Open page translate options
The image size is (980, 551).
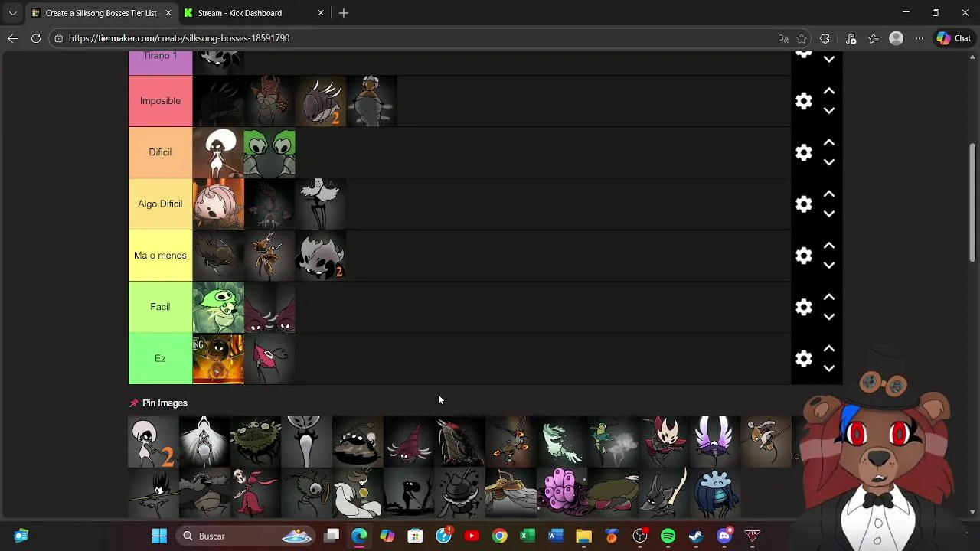coord(783,38)
